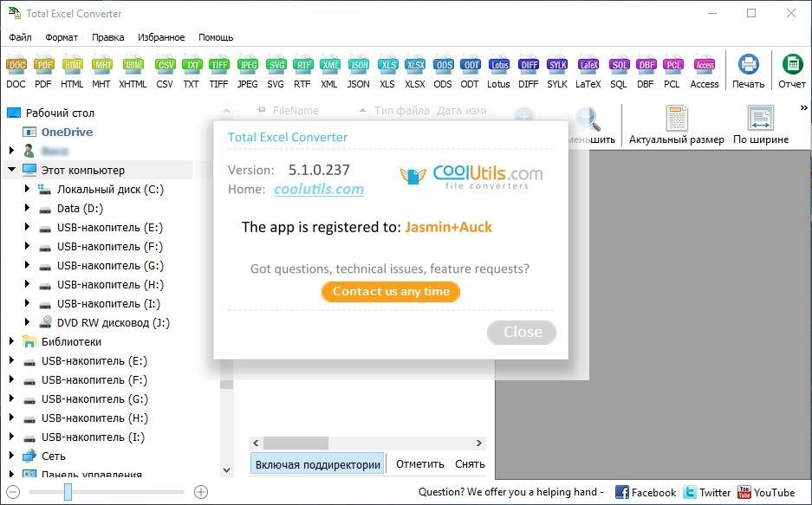This screenshot has width=812, height=505.
Task: Expand USB-накопитель (E:) under Этот компьютер
Action: tap(27, 227)
